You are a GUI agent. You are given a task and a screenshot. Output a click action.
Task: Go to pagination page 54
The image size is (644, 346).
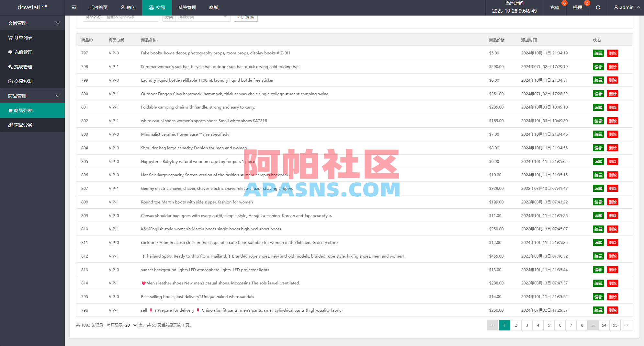click(x=604, y=325)
